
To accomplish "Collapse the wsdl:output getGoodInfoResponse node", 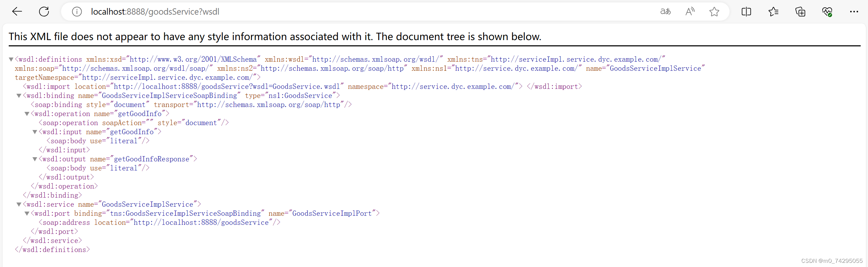I will click(35, 159).
